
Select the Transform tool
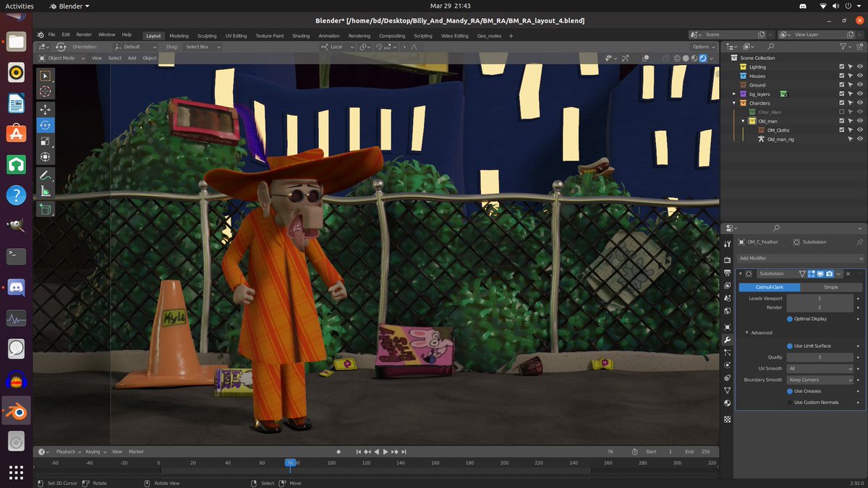coord(45,156)
